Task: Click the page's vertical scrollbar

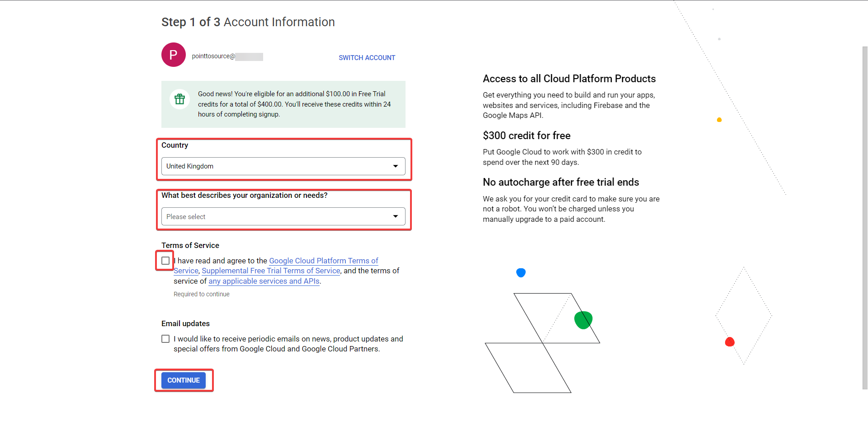Action: [864, 217]
